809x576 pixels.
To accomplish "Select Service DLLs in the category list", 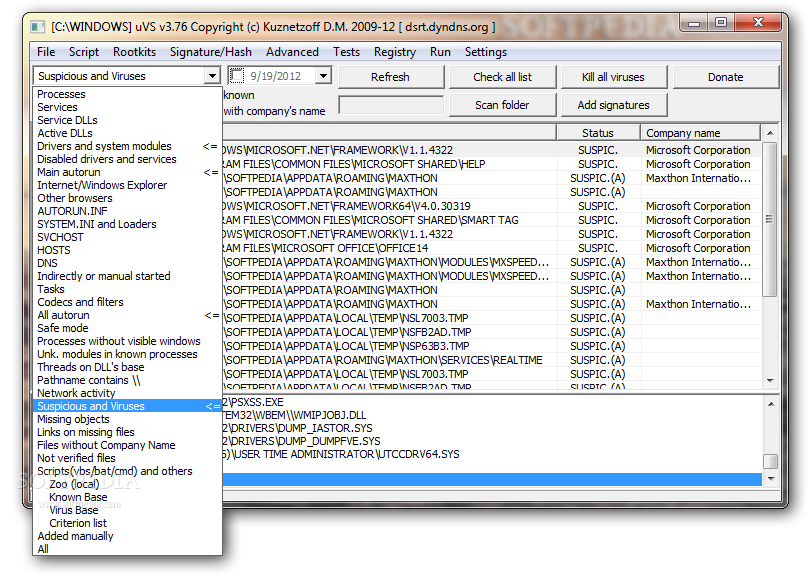I will (127, 120).
